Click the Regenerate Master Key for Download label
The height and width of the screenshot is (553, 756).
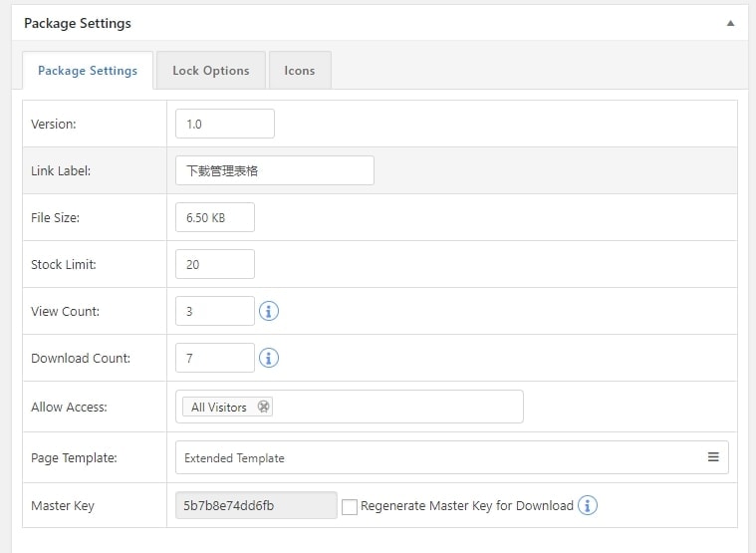tap(466, 505)
